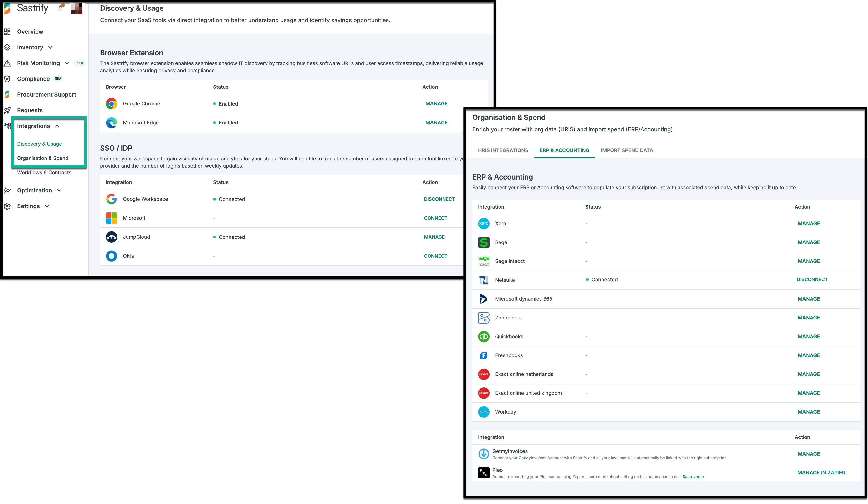Click the Pleo logo icon

click(x=484, y=473)
